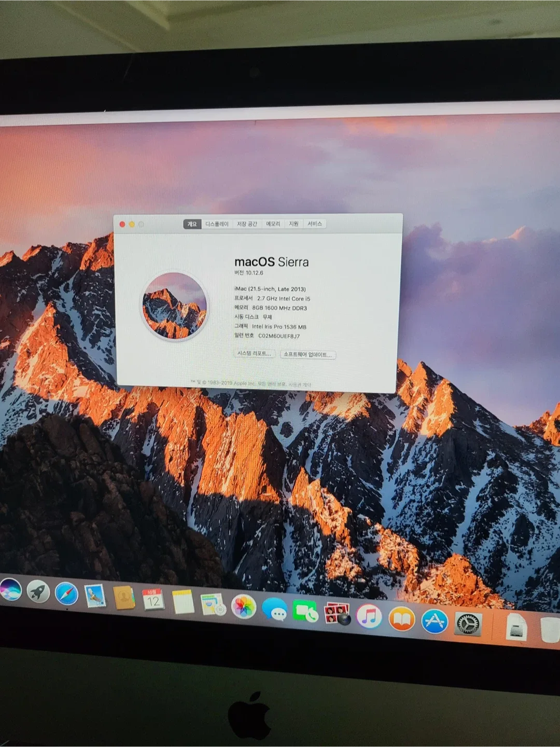Select the 개요 overview tab
Image resolution: width=560 pixels, height=747 pixels.
pos(192,224)
